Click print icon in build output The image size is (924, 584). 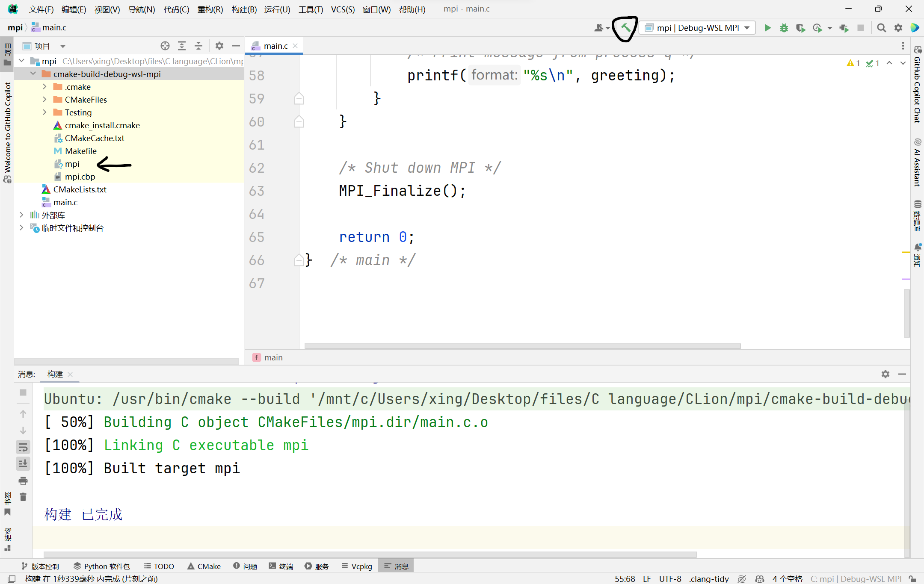click(23, 481)
